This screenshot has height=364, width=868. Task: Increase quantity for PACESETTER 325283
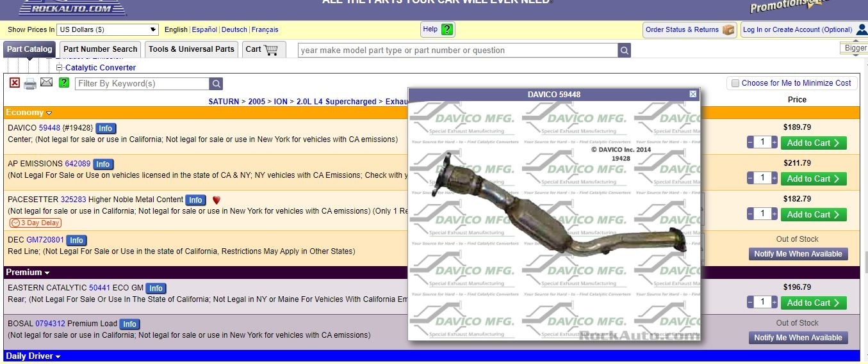click(x=774, y=214)
